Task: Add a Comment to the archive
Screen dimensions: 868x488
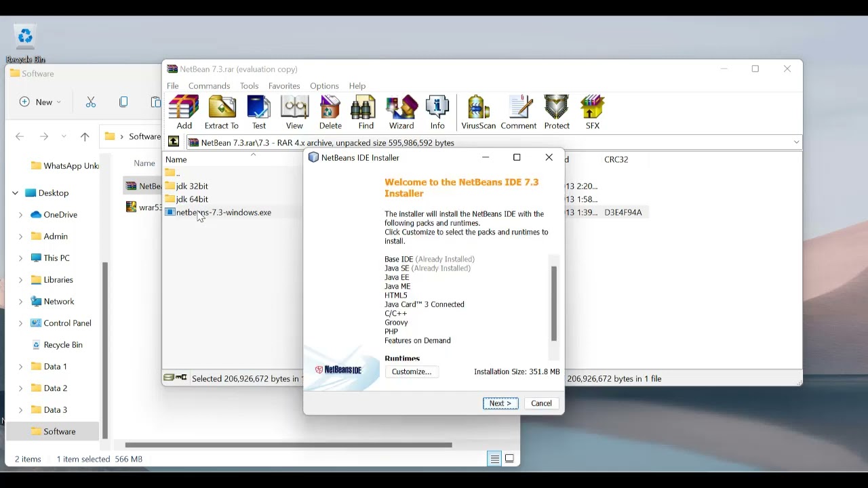Action: click(519, 113)
